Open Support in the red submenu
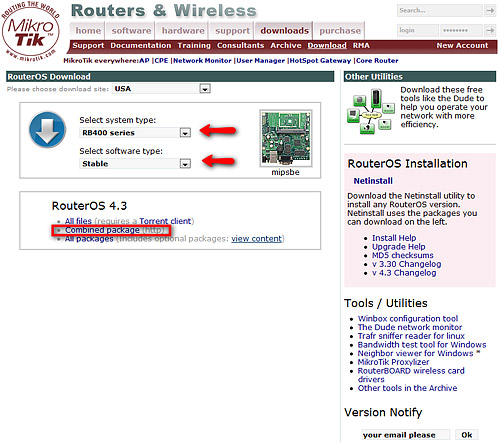Screen dimensions: 500x443 click(88, 45)
